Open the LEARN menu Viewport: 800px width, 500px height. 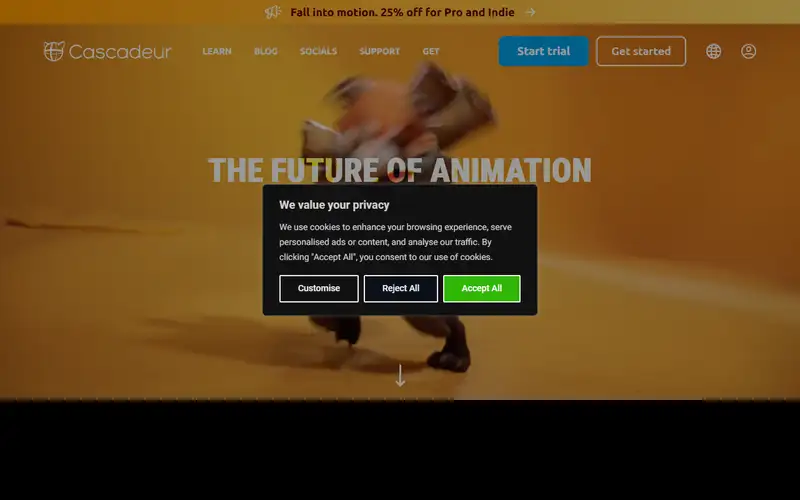point(217,51)
